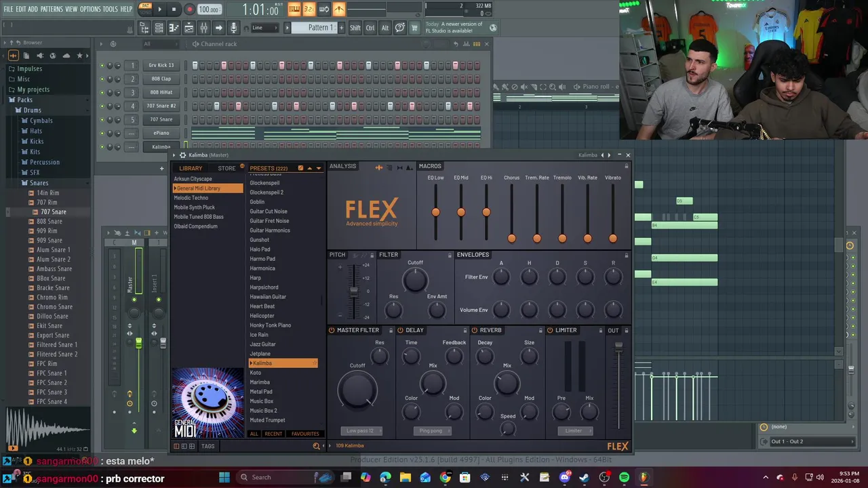The image size is (868, 488).
Task: Click the FLEX preset search magnifier icon
Action: click(316, 446)
